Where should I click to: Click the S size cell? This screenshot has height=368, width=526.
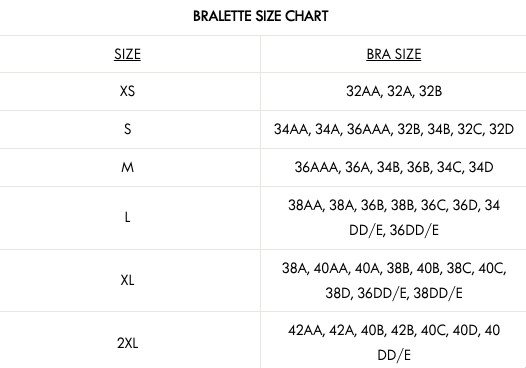(127, 129)
